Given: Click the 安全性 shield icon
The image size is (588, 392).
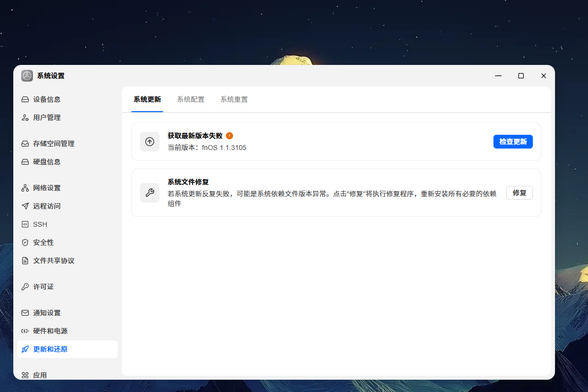Looking at the screenshot, I should [25, 242].
